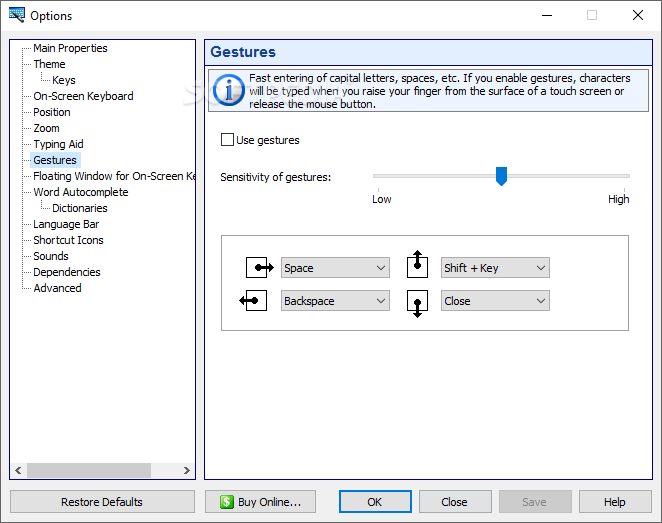This screenshot has height=523, width=662.
Task: Open Floating Window for On-Screen Keyboard
Action: (x=114, y=176)
